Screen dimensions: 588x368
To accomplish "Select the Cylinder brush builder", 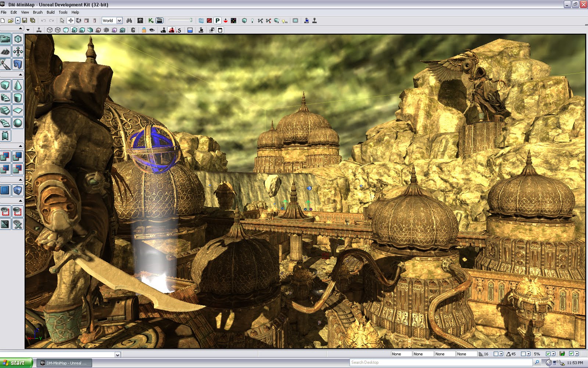I will point(18,98).
